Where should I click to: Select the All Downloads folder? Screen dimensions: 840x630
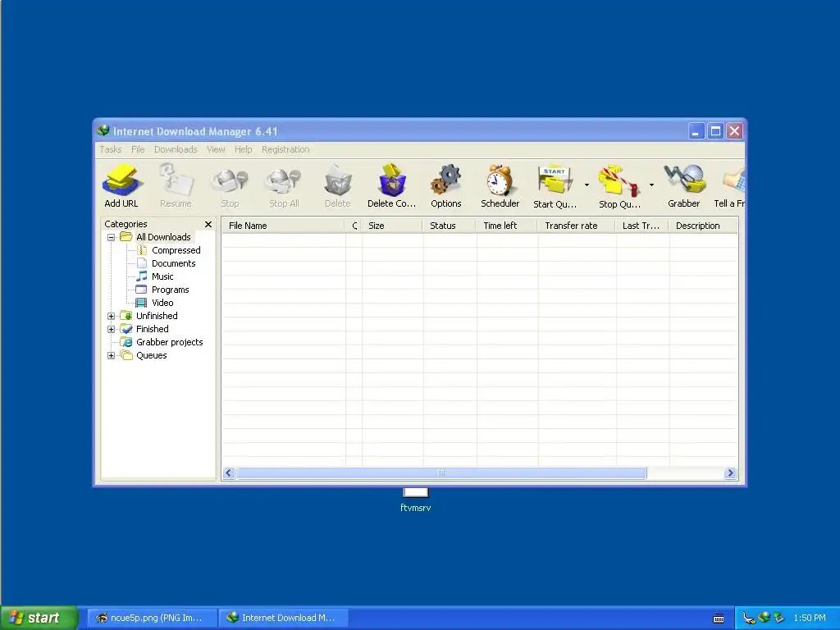[163, 237]
